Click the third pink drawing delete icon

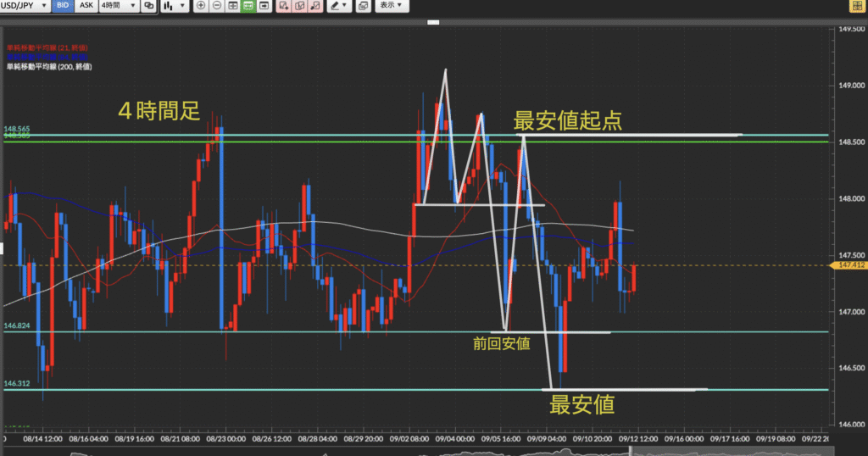coord(315,6)
